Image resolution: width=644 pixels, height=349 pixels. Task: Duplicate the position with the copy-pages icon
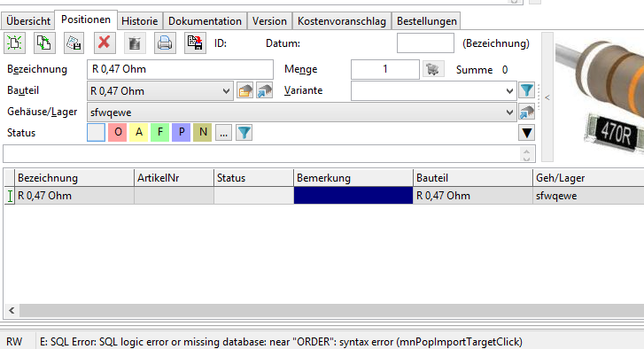(44, 43)
